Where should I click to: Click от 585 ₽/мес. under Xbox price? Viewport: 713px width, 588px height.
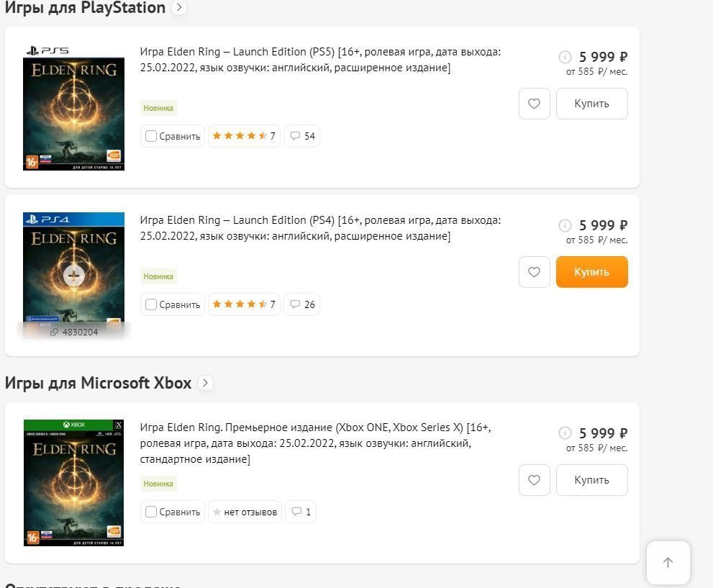(x=596, y=448)
